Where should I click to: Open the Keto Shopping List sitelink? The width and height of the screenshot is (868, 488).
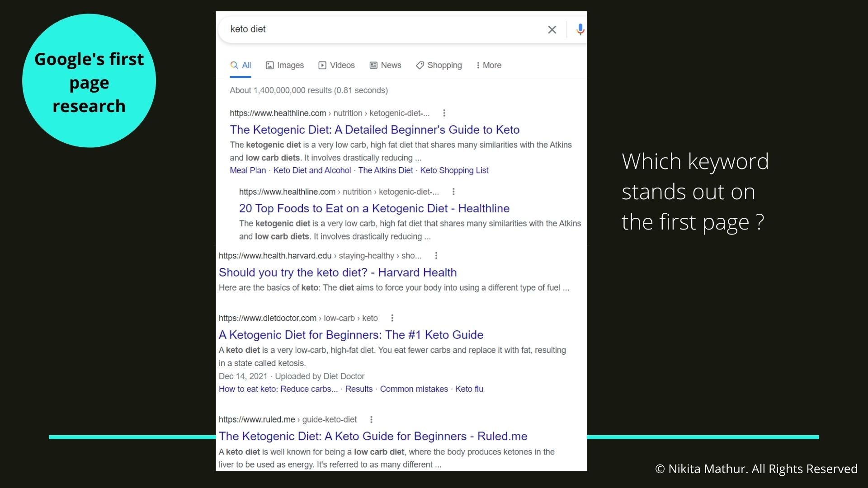454,170
